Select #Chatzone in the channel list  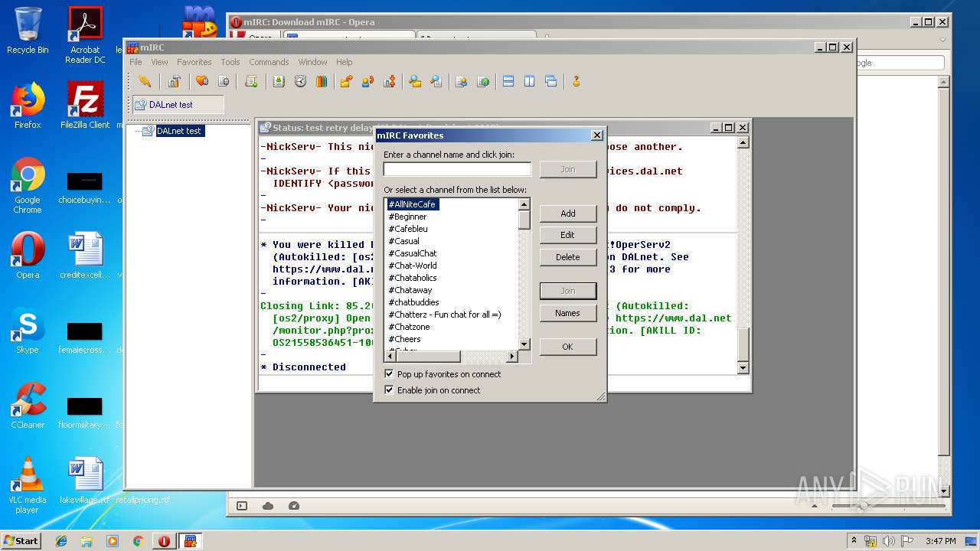pos(409,327)
